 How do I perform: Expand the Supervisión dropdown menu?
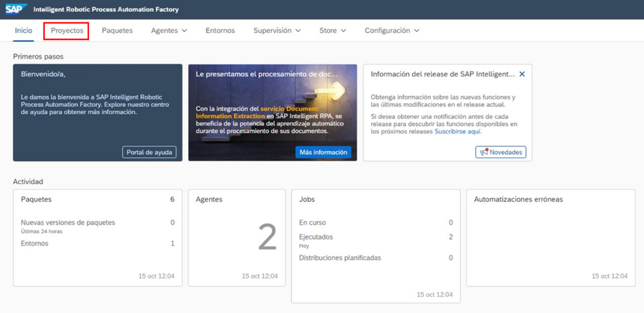277,31
